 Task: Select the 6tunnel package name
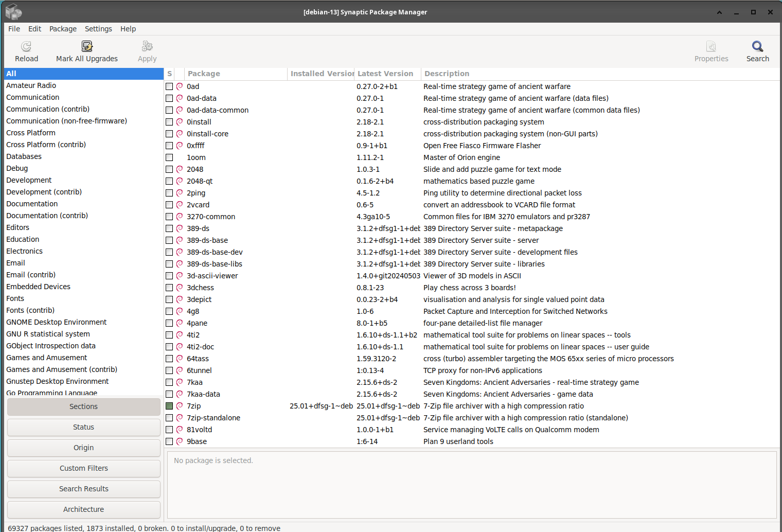pos(199,370)
